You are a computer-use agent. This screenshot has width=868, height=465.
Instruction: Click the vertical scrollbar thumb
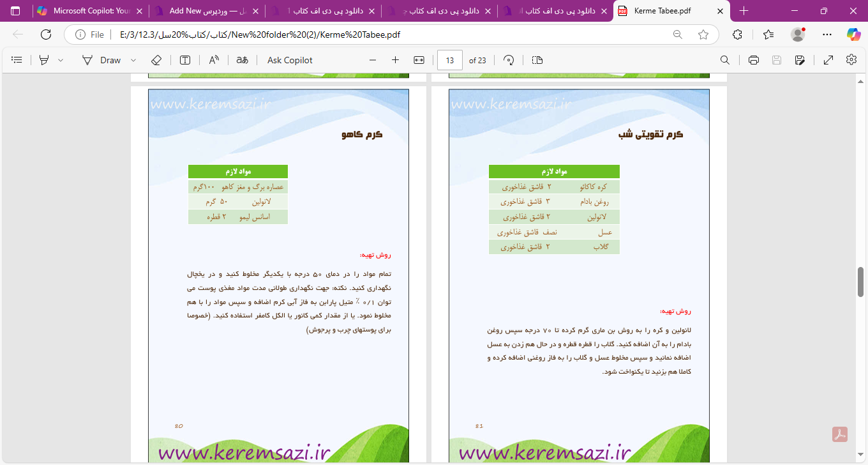pyautogui.click(x=860, y=282)
